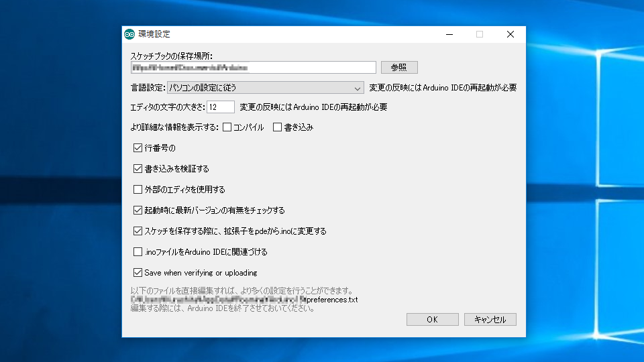644x362 pixels.
Task: Minimize the 環境設定 window
Action: pyautogui.click(x=449, y=34)
